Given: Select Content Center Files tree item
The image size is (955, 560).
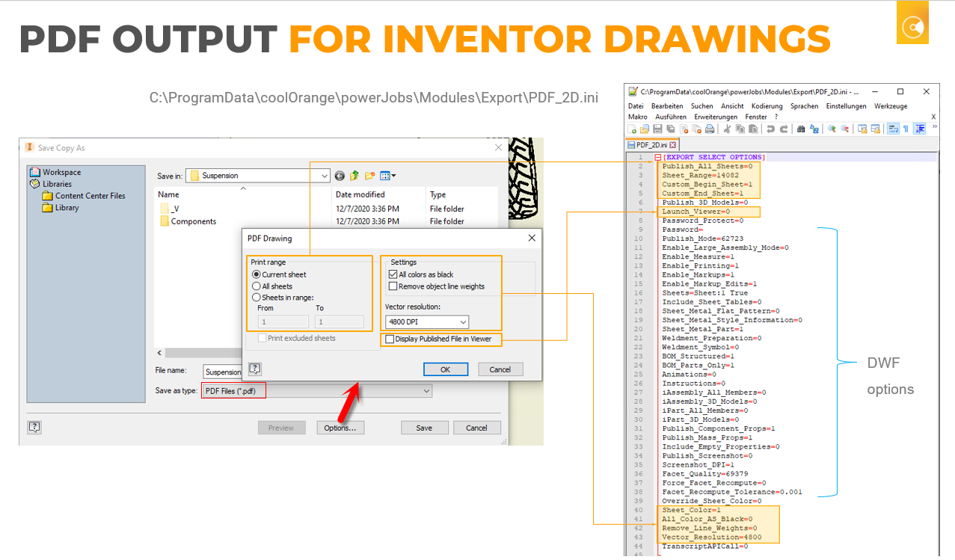Looking at the screenshot, I should 84,196.
